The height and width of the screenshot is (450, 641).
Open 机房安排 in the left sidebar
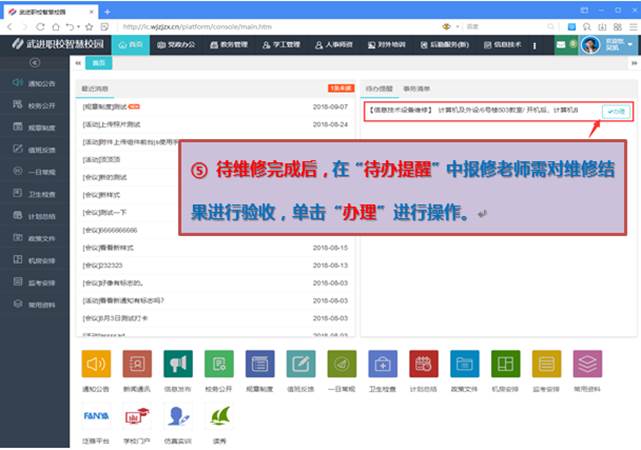[34, 260]
